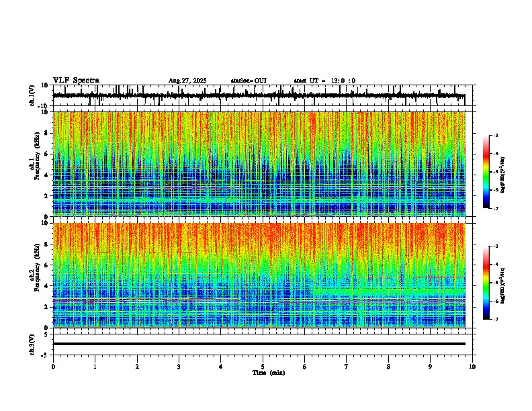The height and width of the screenshot is (411, 532).
Task: Click the "-3" label atop ch.1 colorbar
Action: pyautogui.click(x=495, y=135)
